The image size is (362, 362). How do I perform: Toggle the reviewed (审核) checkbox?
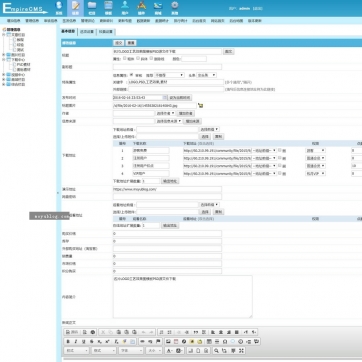tap(131, 75)
